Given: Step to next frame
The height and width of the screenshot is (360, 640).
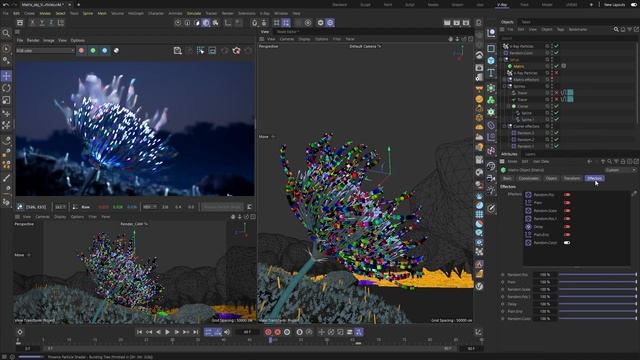Looking at the screenshot, I should 177,332.
